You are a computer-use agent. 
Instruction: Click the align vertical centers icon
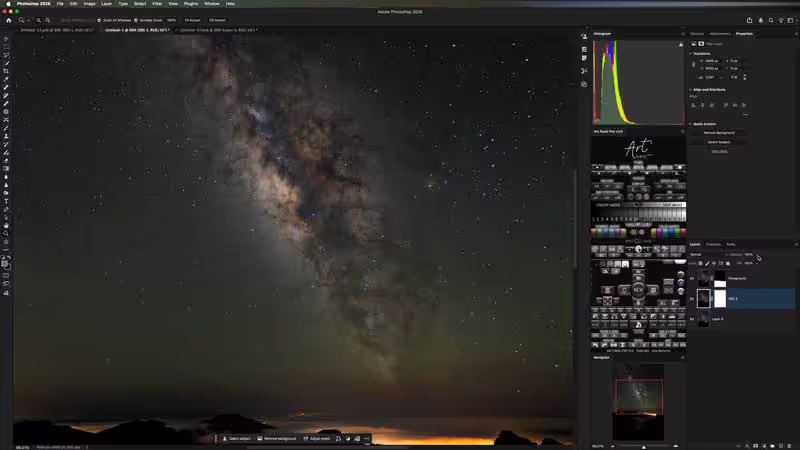(735, 105)
